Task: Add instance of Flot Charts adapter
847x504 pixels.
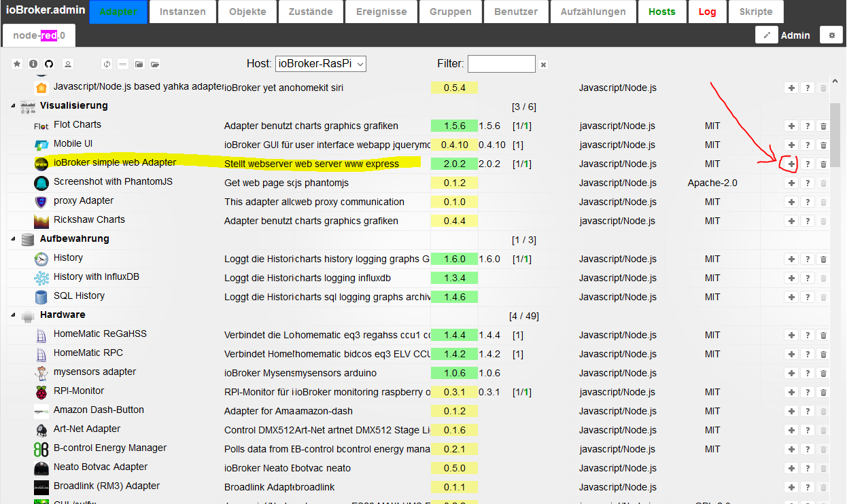Action: tap(791, 126)
